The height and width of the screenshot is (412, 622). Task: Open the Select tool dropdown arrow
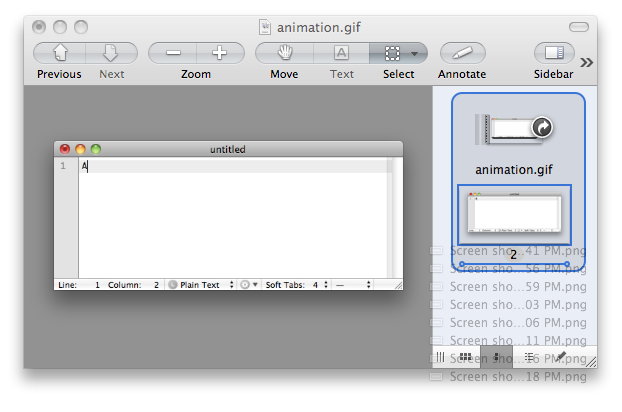click(415, 54)
